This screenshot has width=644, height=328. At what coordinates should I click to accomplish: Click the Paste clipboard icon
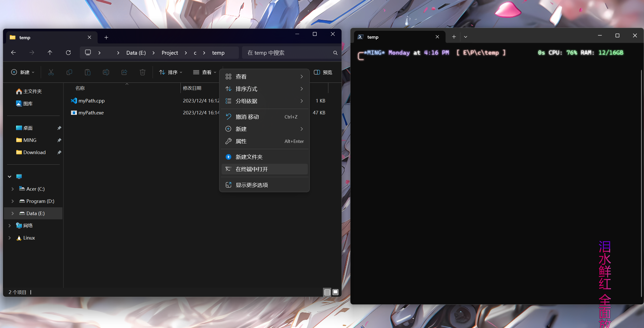(87, 72)
